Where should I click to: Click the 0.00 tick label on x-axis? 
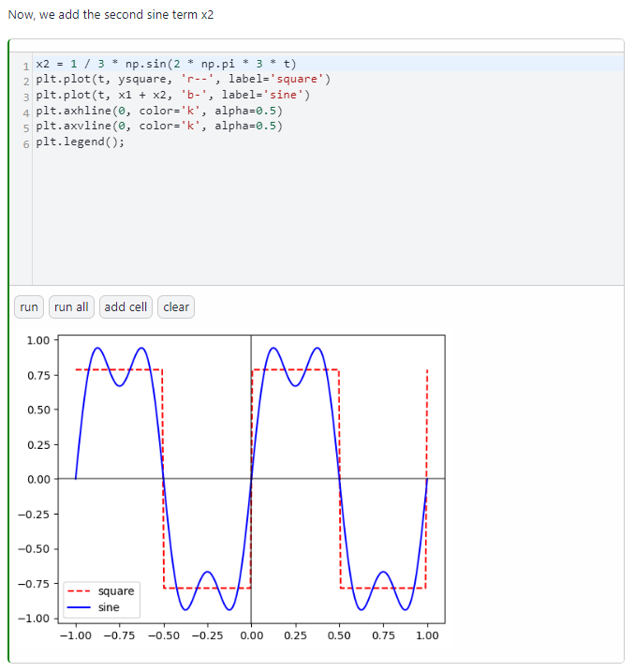(251, 635)
